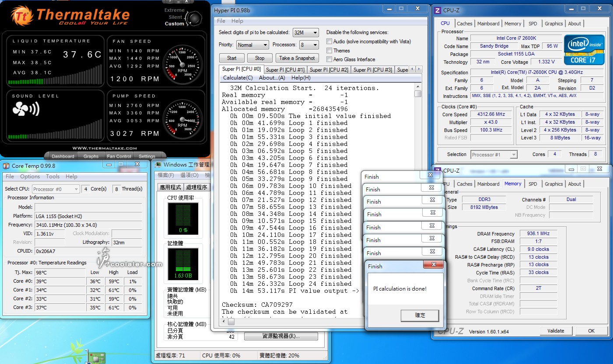This screenshot has width=613, height=364.
Task: Click the Windows Task Manager title icon
Action: 158,165
